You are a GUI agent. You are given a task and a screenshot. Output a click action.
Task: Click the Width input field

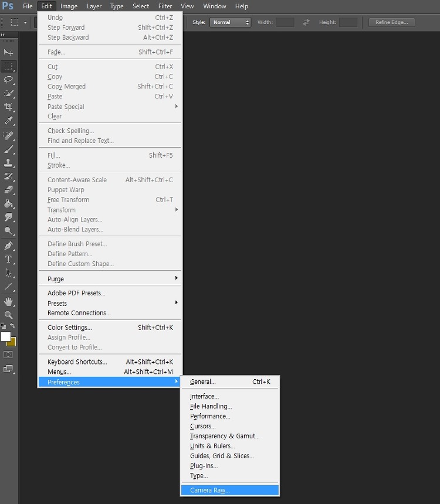click(x=285, y=22)
